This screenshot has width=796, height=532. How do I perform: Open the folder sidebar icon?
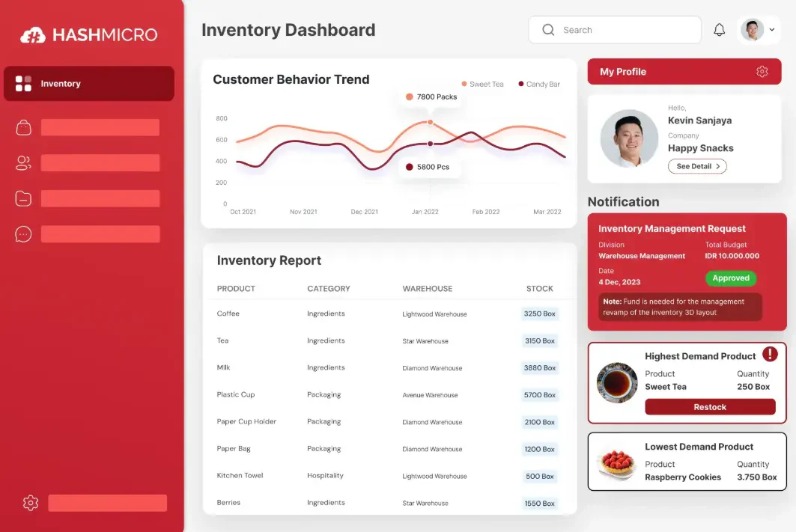(x=23, y=198)
